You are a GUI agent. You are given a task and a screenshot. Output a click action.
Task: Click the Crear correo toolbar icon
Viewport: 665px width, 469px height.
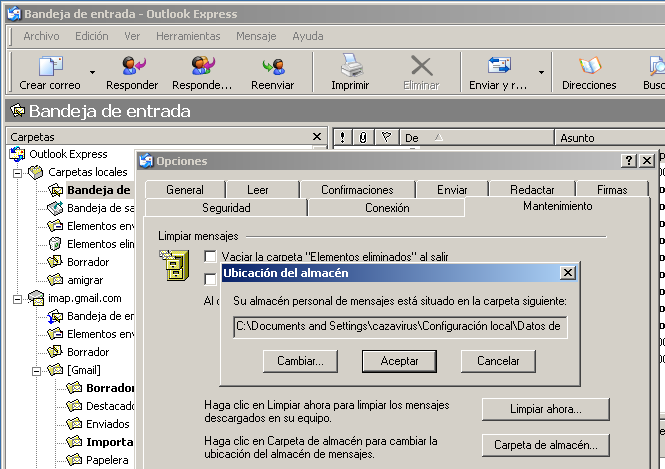click(x=50, y=66)
